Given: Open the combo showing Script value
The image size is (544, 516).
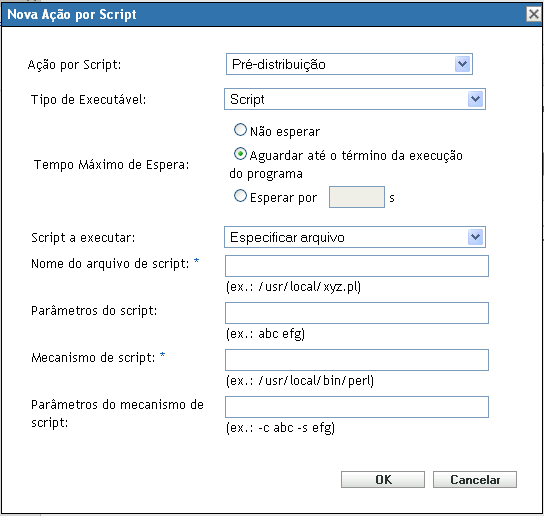Looking at the screenshot, I should tap(355, 99).
